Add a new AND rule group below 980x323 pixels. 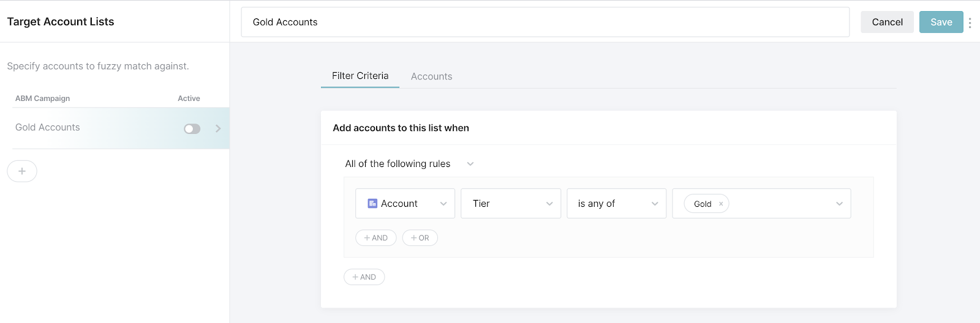click(x=364, y=277)
